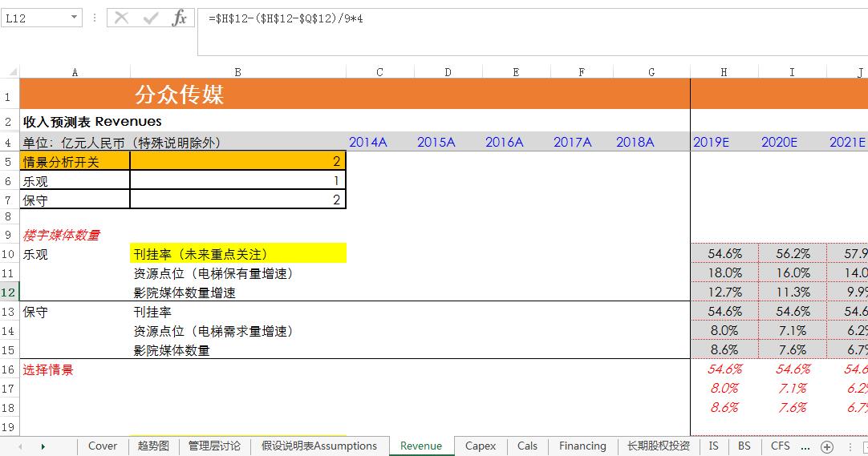Click the 情景分析开关 label cell
The image size is (868, 456).
point(75,161)
